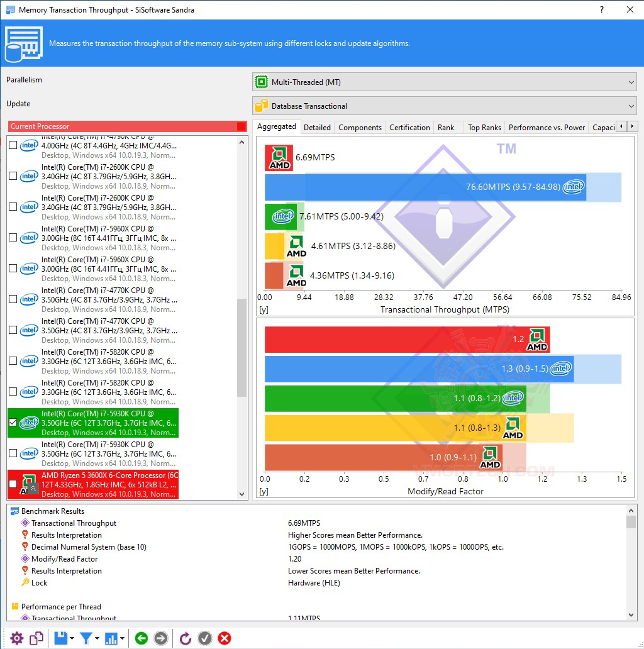Switch to the Detailed tab

click(317, 128)
